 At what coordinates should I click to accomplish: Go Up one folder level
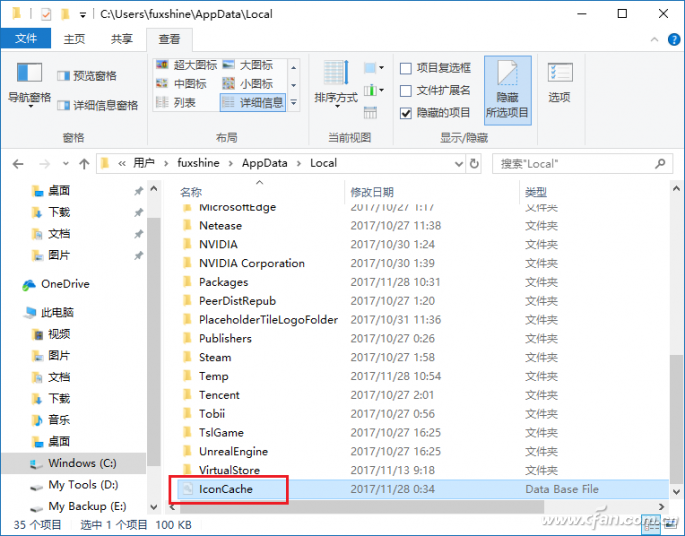click(84, 164)
